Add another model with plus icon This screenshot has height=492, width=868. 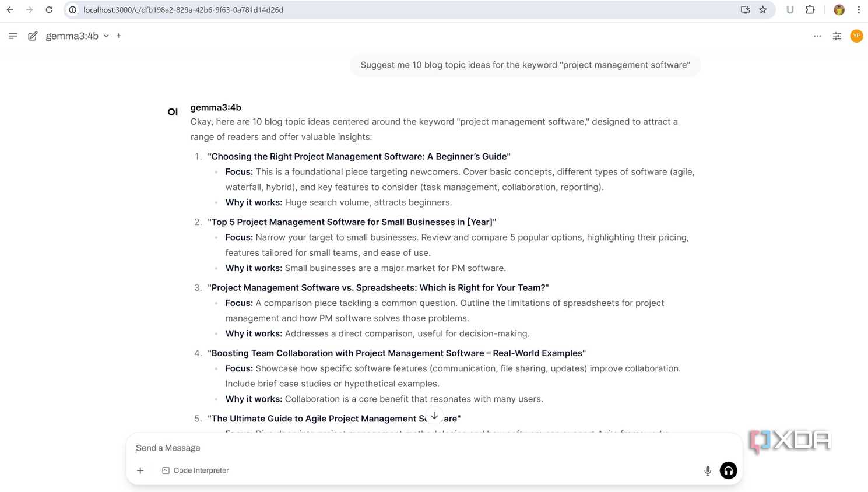coord(119,36)
